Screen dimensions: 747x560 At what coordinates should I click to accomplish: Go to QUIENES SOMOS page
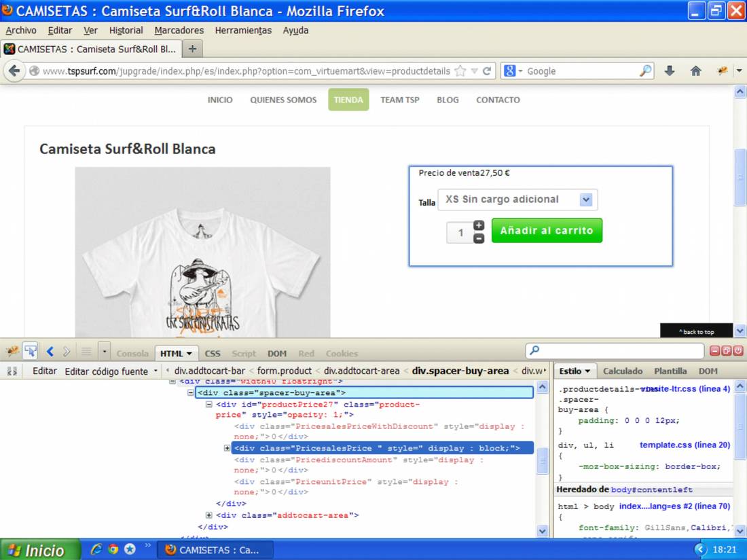click(x=283, y=100)
